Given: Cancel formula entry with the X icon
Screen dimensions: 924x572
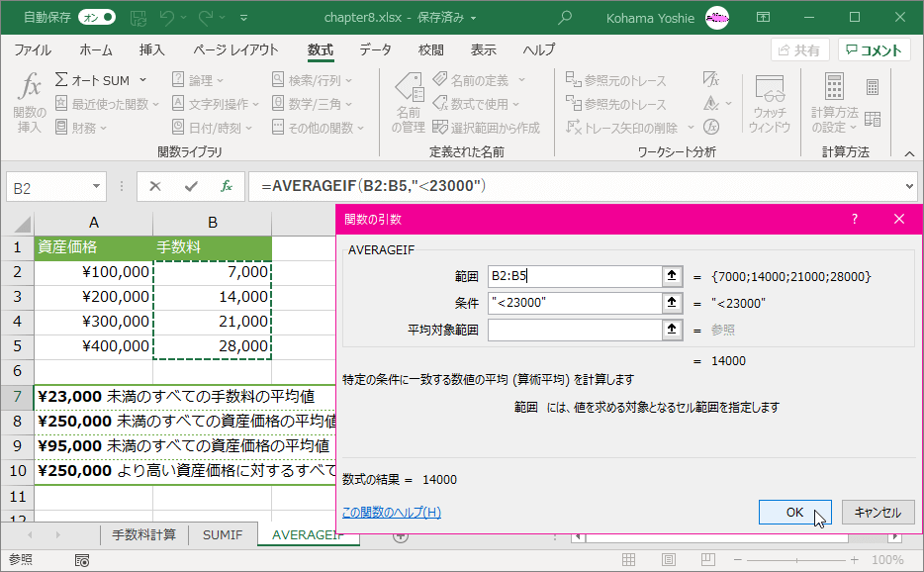Looking at the screenshot, I should click(x=155, y=187).
